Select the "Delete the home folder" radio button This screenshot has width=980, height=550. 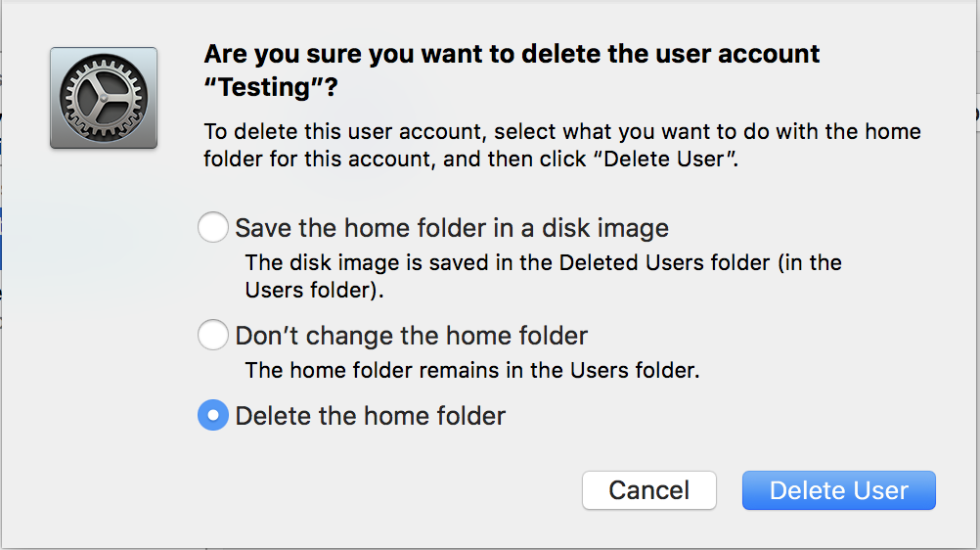coord(213,416)
